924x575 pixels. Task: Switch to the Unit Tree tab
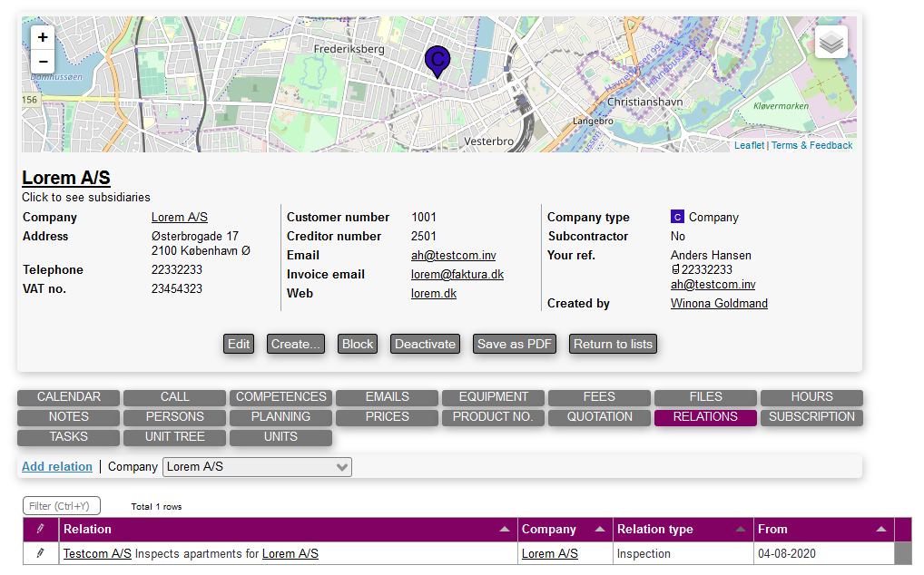coord(175,437)
